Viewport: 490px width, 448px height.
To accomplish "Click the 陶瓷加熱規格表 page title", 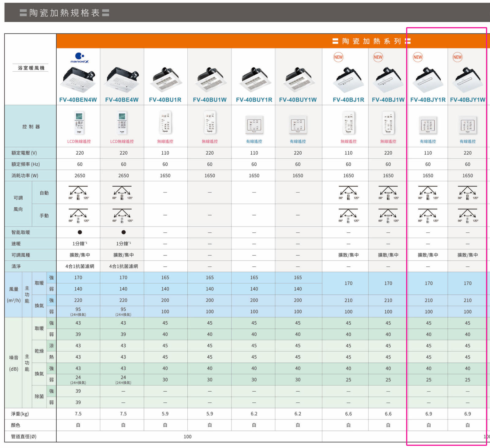I will [x=65, y=13].
